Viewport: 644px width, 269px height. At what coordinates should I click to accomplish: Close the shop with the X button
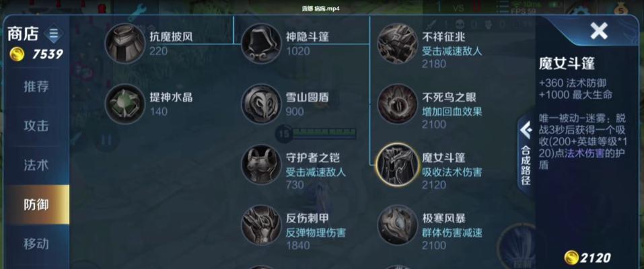pos(599,31)
